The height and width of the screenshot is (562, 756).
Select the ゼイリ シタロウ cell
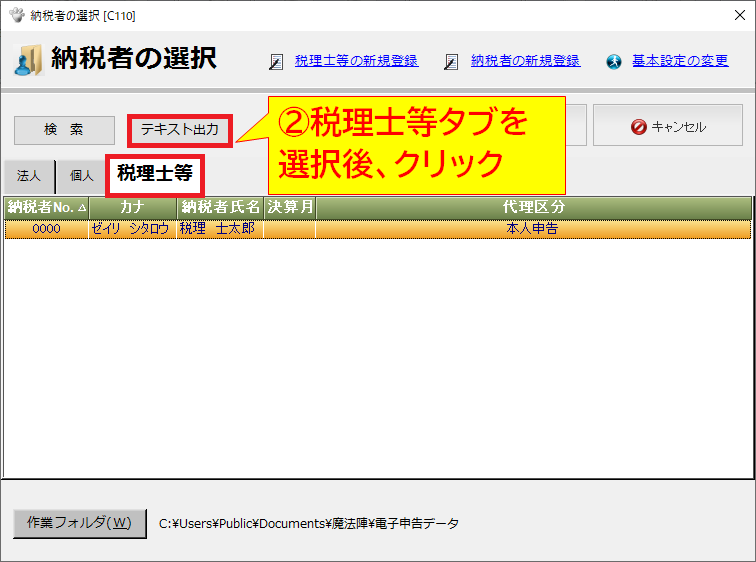point(133,228)
